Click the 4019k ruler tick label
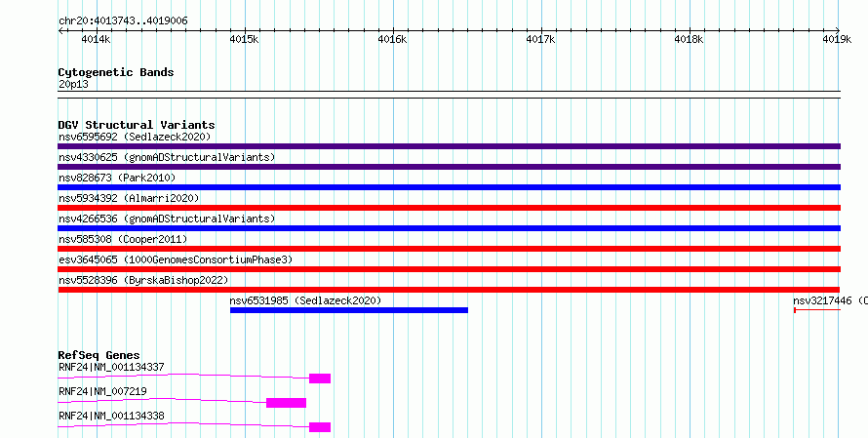The image size is (868, 438). 837,39
